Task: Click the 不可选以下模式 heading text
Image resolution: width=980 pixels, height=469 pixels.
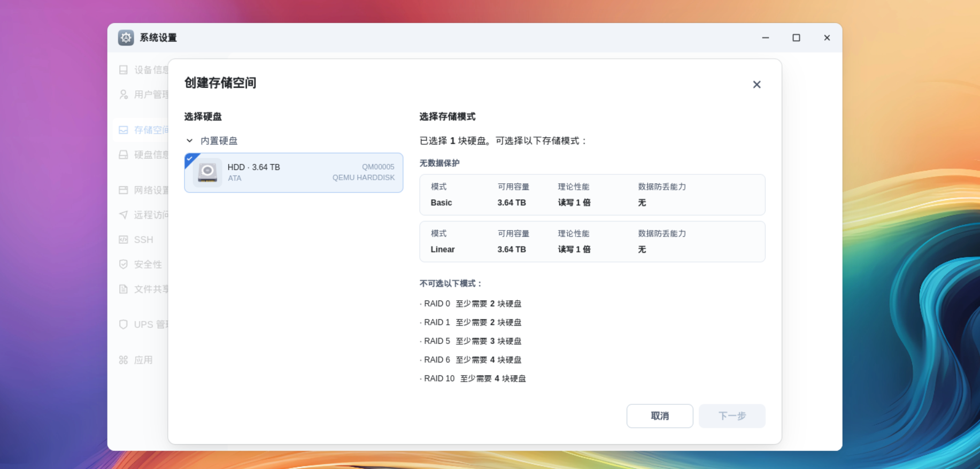Action: 451,283
